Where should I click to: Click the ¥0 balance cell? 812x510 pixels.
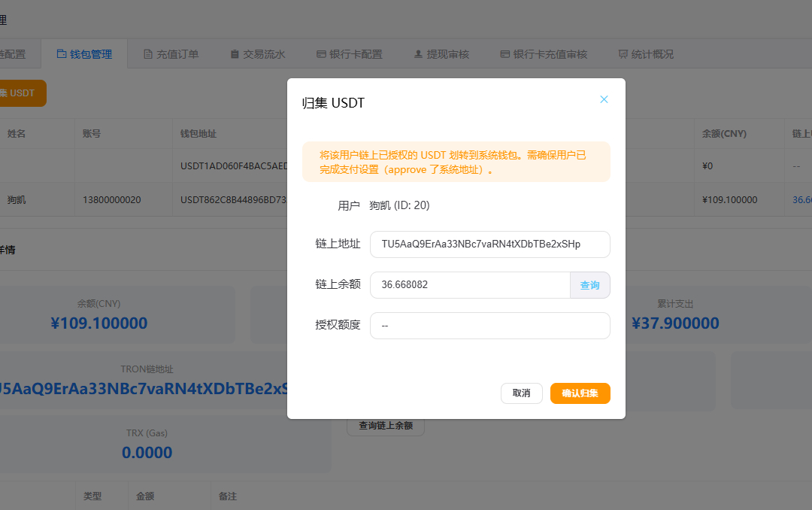[707, 165]
